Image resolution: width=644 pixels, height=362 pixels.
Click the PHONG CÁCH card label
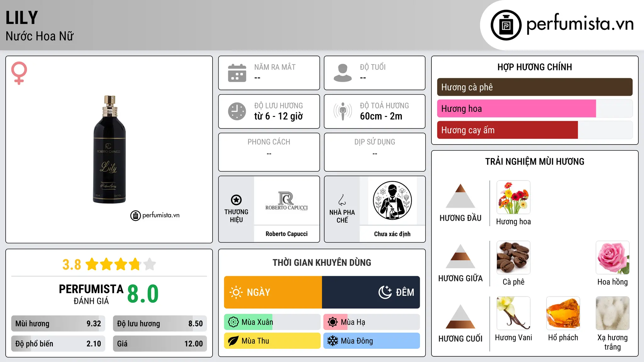[x=269, y=142]
